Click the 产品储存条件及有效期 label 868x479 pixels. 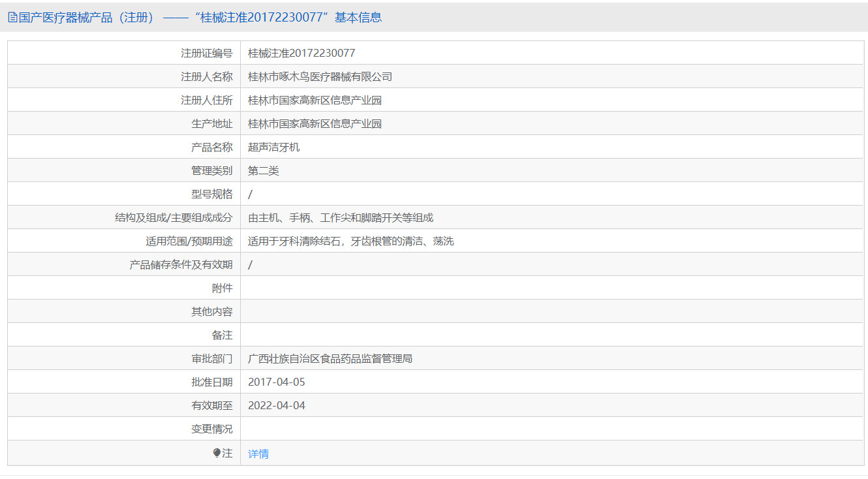(x=181, y=264)
